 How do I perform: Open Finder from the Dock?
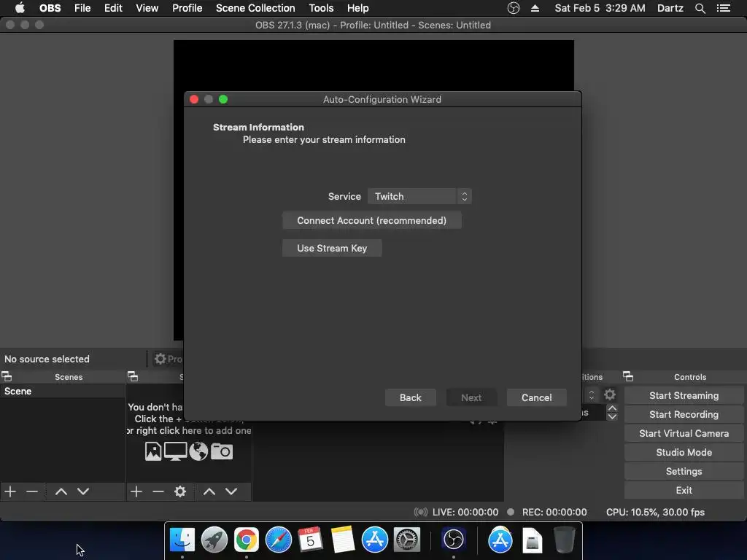point(182,540)
